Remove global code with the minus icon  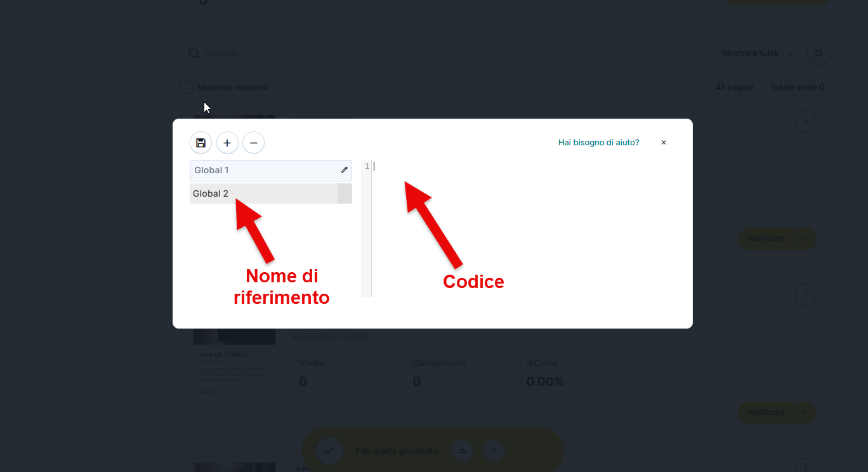(x=253, y=143)
